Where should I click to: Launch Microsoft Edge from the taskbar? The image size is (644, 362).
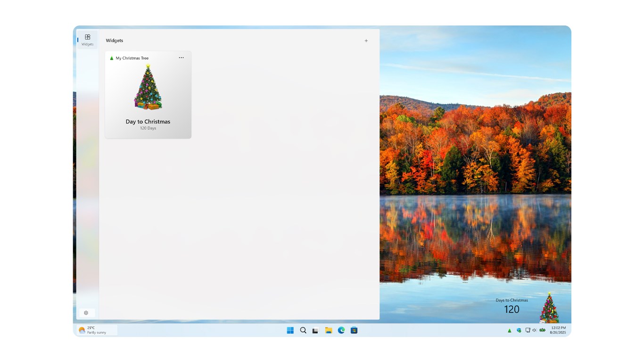pos(340,330)
